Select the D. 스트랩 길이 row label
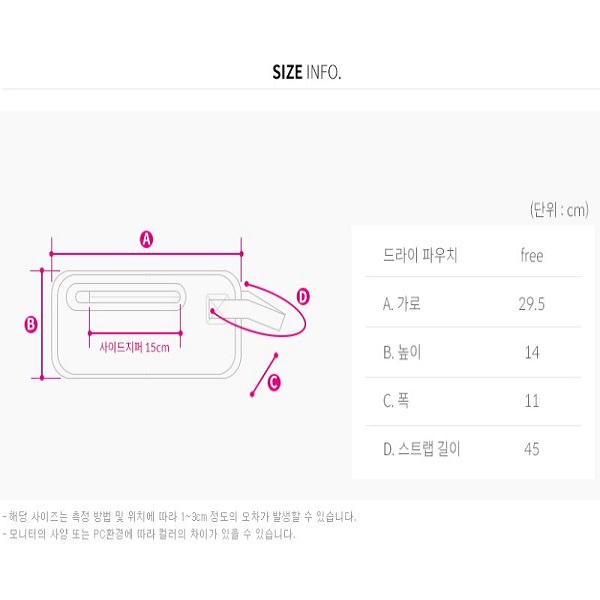 pos(421,449)
